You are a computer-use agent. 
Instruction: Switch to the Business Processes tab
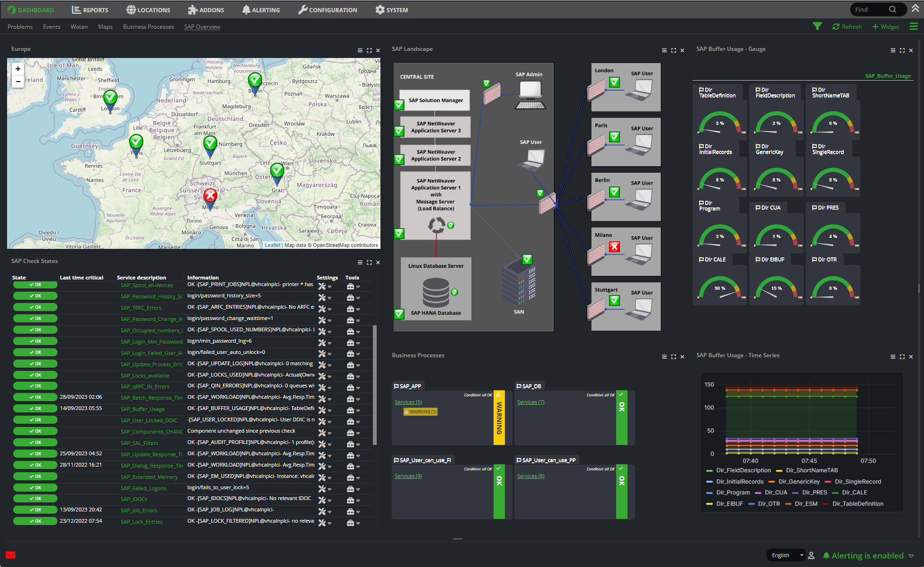click(148, 27)
